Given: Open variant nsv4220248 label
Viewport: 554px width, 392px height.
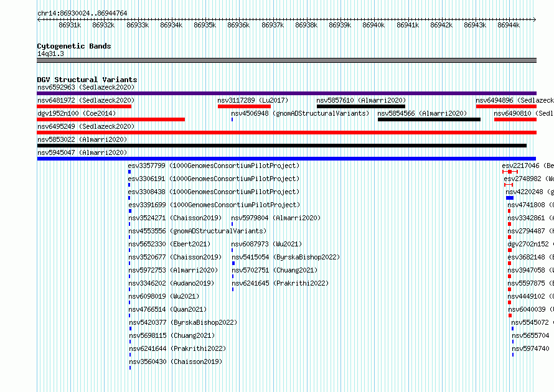Looking at the screenshot, I should click(x=530, y=192).
